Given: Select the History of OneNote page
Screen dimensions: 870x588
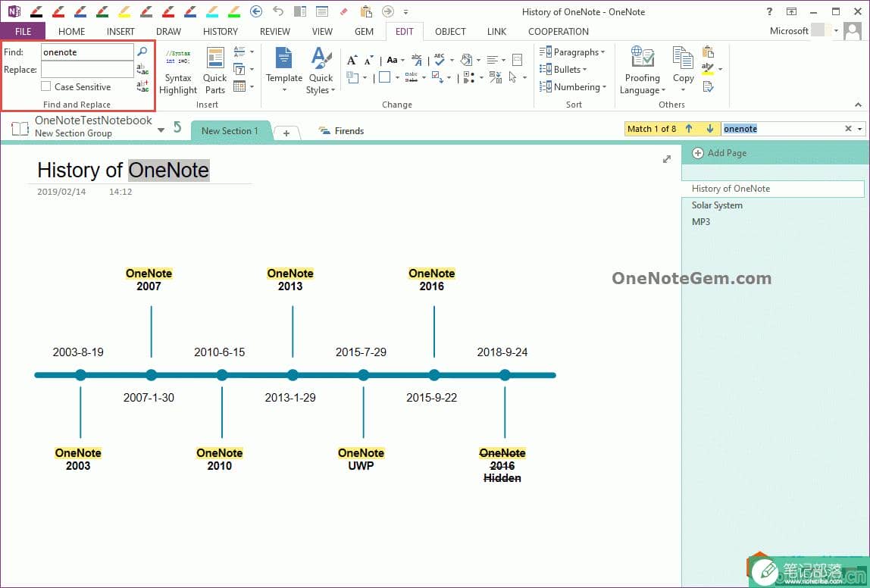Looking at the screenshot, I should click(x=773, y=189).
